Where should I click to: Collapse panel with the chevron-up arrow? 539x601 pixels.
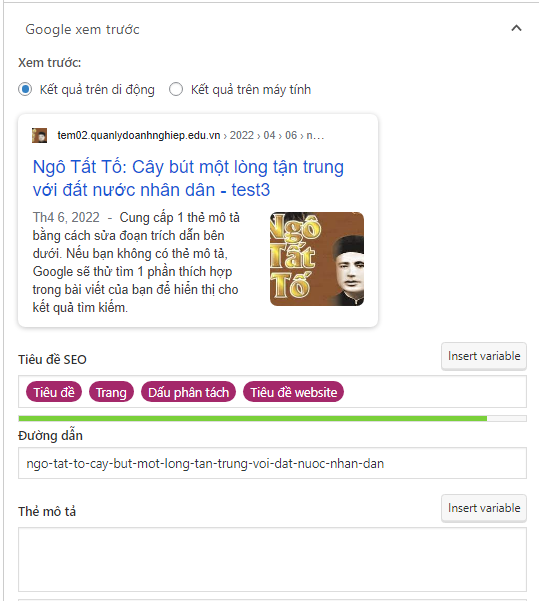pos(516,28)
